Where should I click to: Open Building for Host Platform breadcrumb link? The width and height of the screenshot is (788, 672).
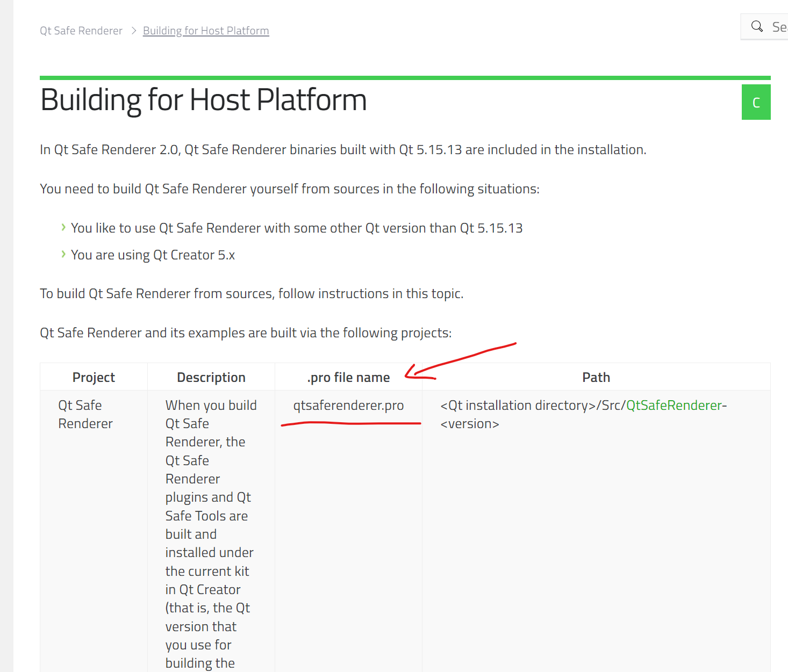tap(206, 31)
